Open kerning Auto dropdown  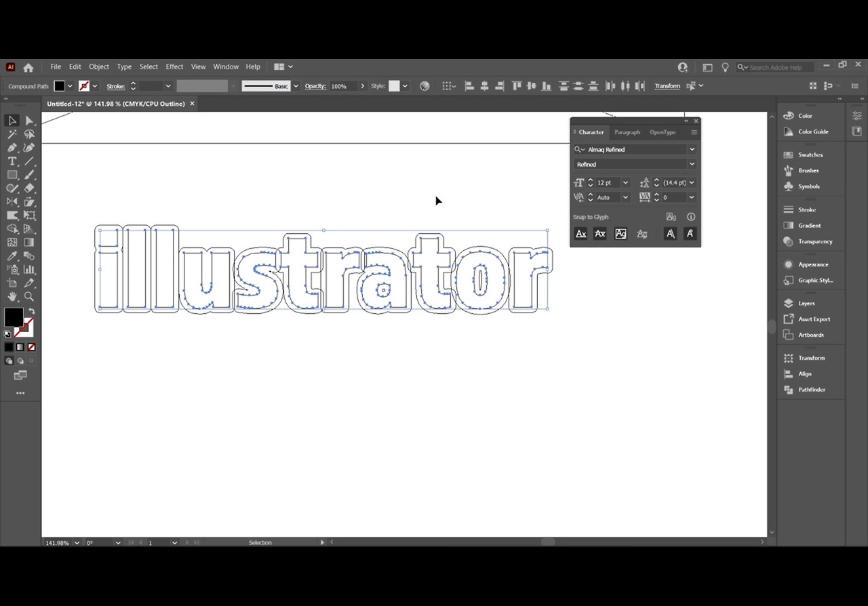coord(625,198)
